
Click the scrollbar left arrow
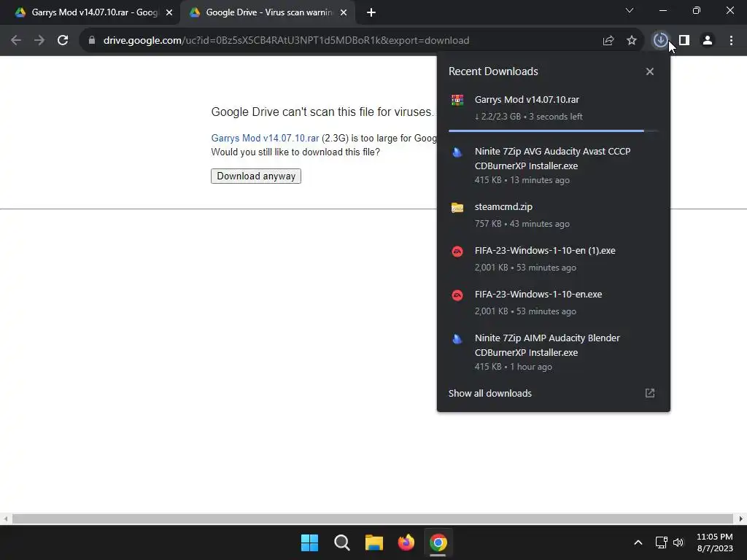5,518
